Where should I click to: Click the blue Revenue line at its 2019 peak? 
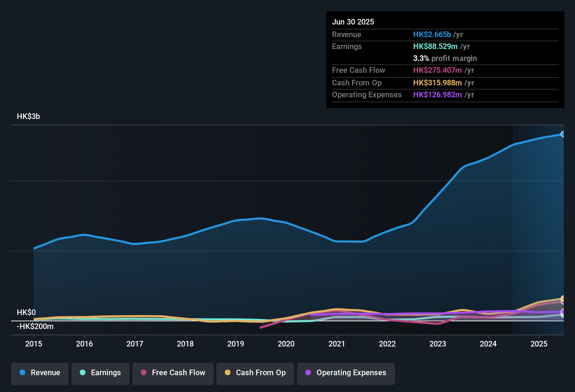[x=261, y=218]
